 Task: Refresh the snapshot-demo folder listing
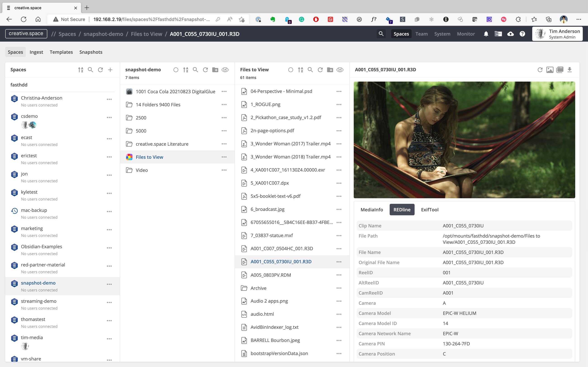click(x=205, y=70)
